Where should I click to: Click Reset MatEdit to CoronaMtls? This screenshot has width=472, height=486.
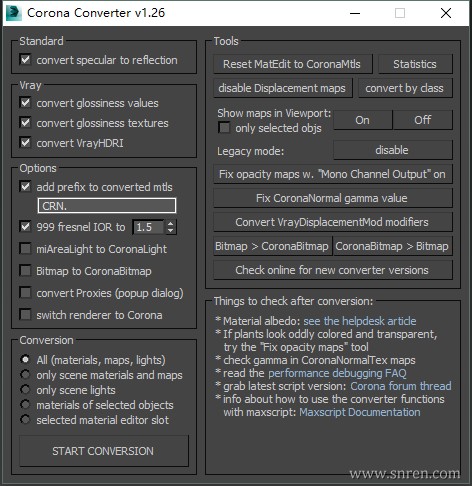(x=292, y=64)
